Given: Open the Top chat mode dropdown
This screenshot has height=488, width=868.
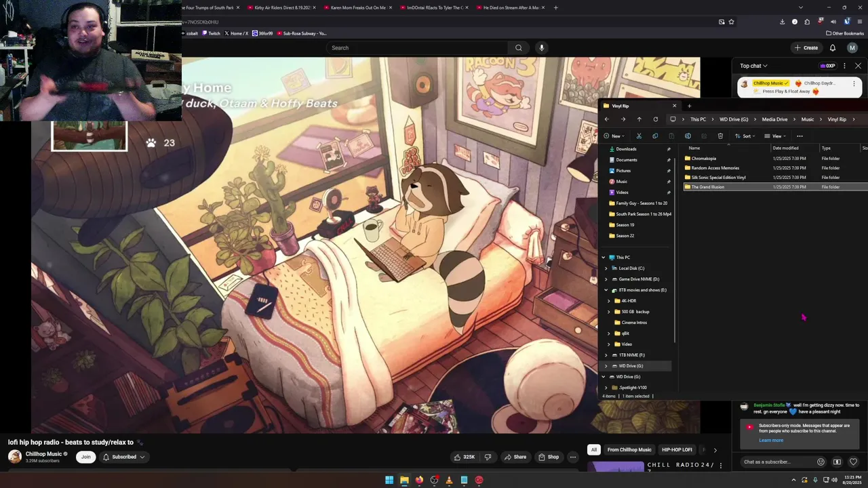Looking at the screenshot, I should (753, 66).
